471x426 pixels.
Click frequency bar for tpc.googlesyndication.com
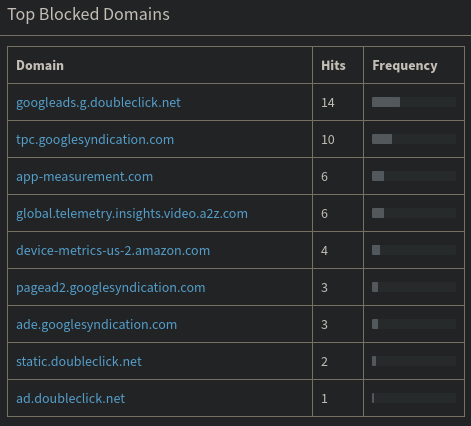pyautogui.click(x=414, y=139)
